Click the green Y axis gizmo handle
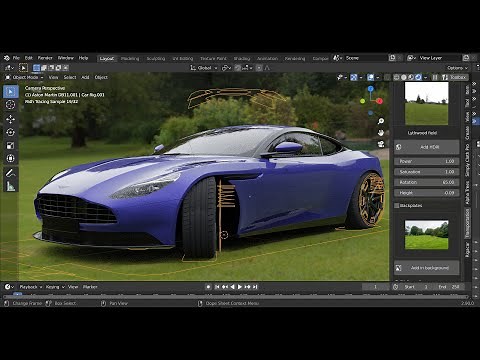This screenshot has width=480, height=360. click(x=363, y=101)
